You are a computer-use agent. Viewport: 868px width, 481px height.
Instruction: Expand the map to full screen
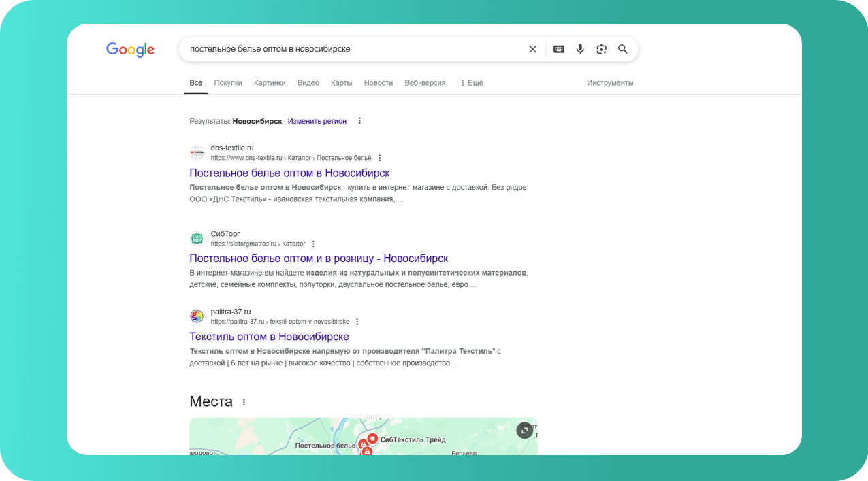524,430
